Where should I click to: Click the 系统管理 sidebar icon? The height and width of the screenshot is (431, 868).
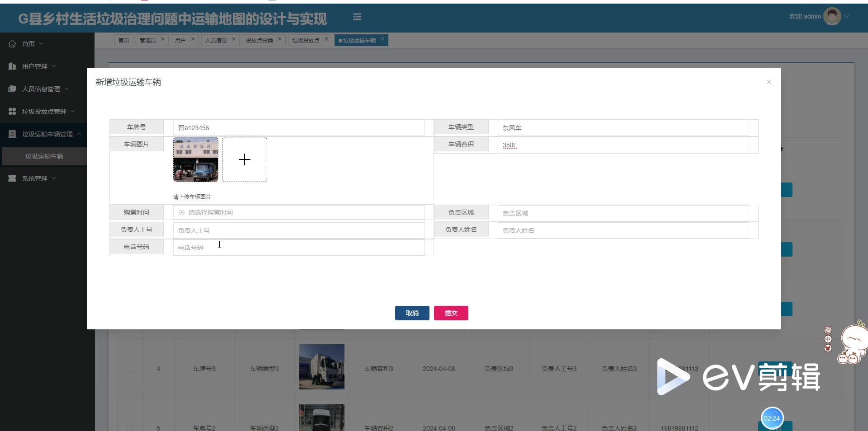pyautogui.click(x=12, y=178)
